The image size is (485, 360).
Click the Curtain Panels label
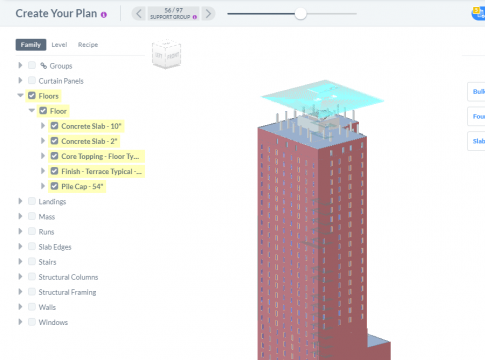click(61, 81)
